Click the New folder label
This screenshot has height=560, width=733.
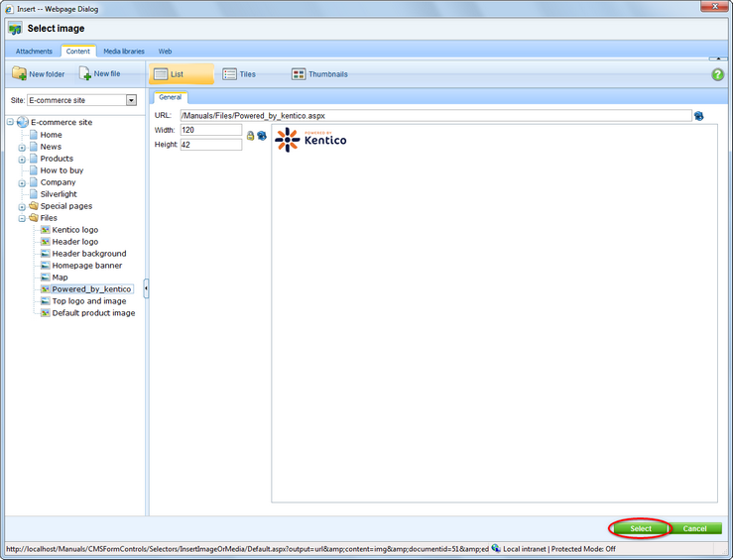47,74
